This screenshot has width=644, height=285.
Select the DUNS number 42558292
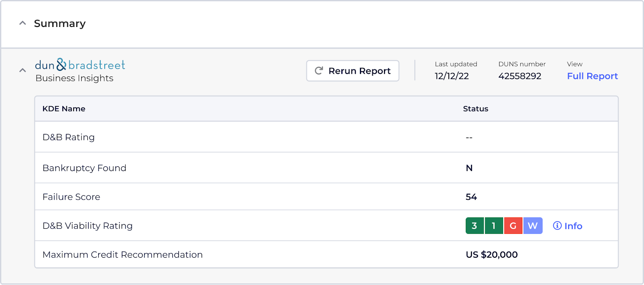520,76
